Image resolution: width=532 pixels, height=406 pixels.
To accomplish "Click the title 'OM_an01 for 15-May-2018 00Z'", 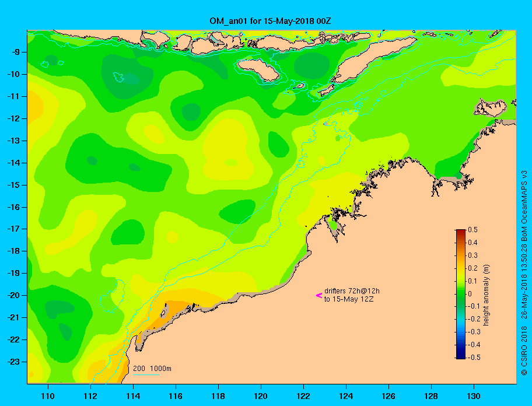I will [270, 21].
